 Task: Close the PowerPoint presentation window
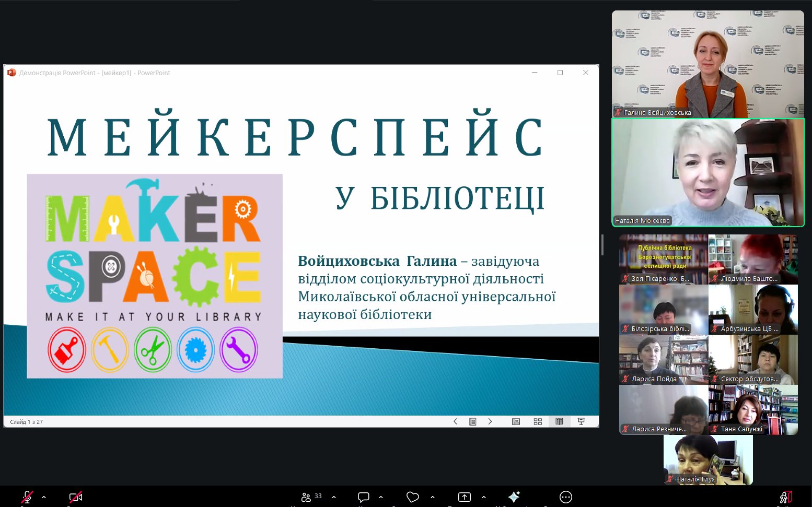tap(586, 73)
